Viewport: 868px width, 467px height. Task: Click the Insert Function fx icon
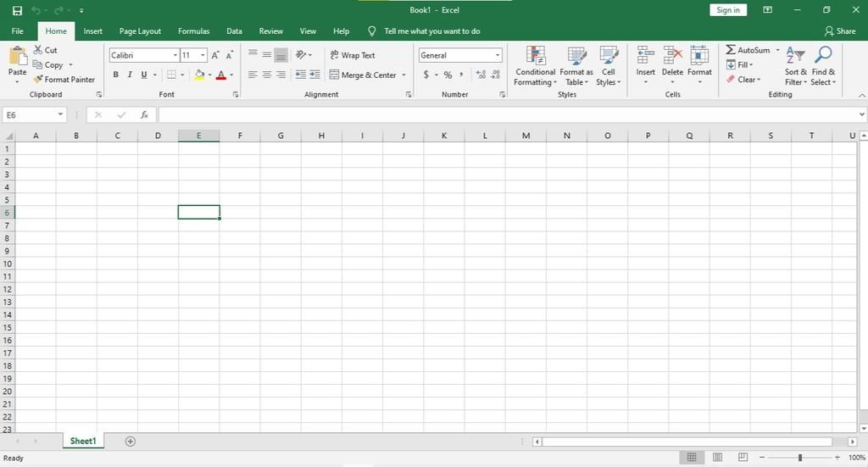(x=144, y=115)
